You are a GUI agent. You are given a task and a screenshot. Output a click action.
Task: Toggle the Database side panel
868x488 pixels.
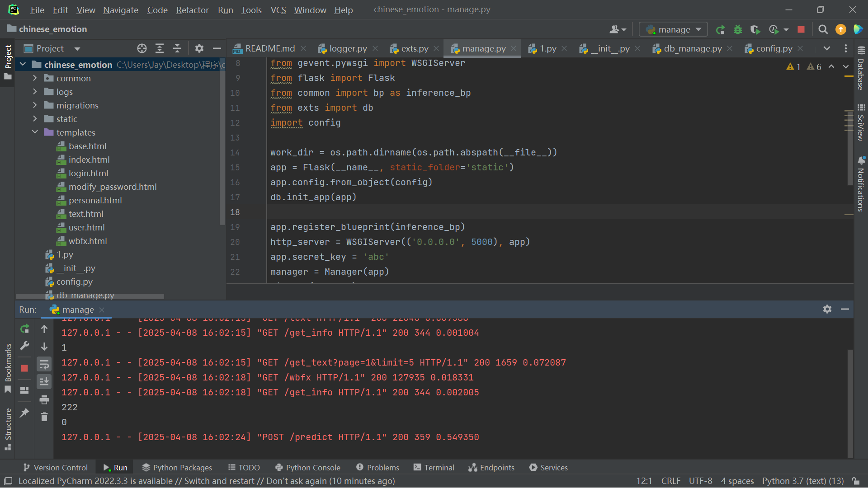point(861,69)
